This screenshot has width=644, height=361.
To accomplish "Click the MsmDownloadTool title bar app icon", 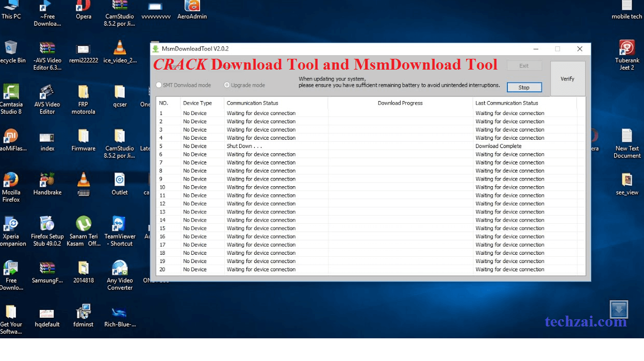I will (x=156, y=48).
